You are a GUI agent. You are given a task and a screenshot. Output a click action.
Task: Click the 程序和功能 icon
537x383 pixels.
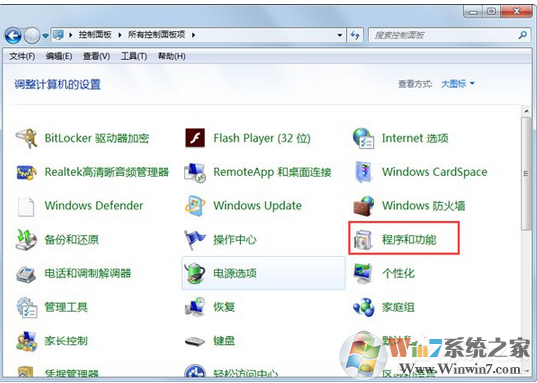pos(363,239)
